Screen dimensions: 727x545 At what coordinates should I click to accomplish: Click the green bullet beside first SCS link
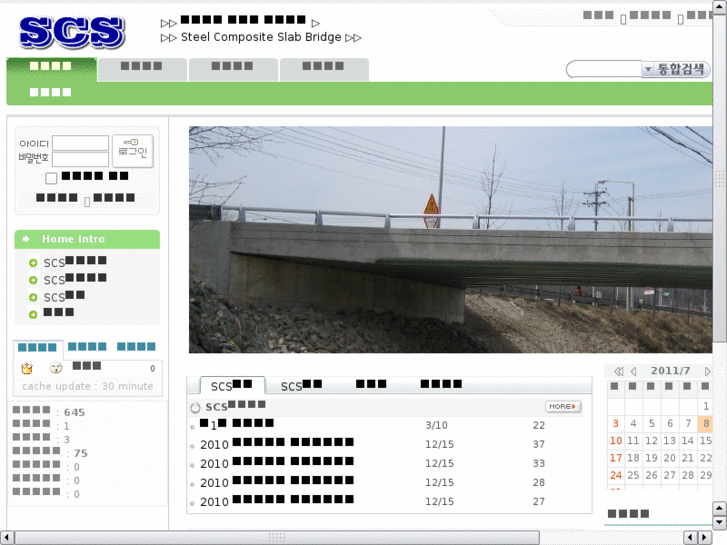tap(33, 264)
